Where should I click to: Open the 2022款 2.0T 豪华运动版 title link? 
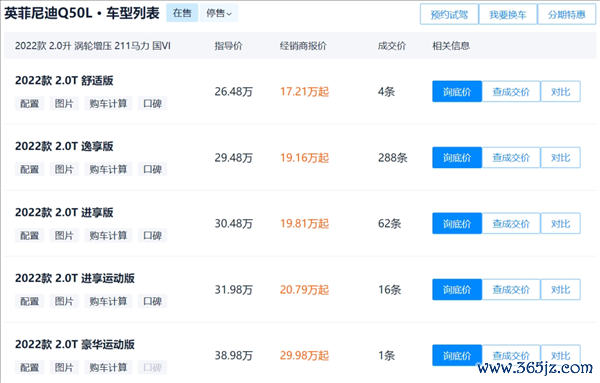(75, 344)
